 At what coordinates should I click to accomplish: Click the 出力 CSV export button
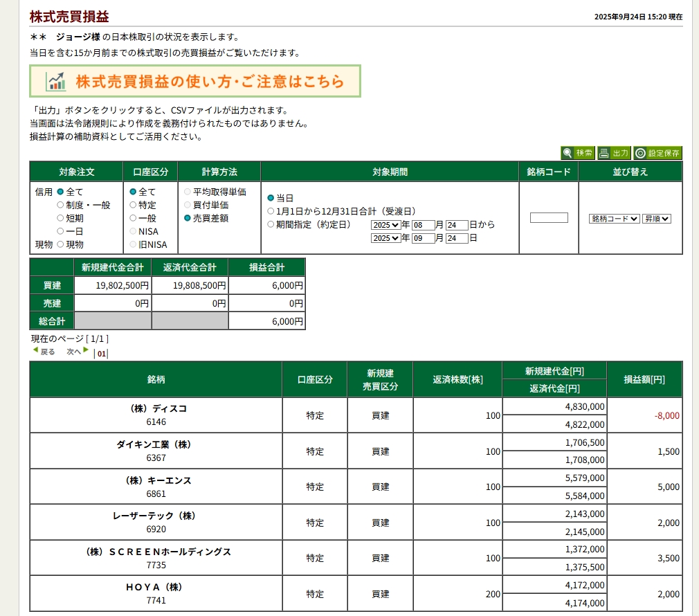614,153
